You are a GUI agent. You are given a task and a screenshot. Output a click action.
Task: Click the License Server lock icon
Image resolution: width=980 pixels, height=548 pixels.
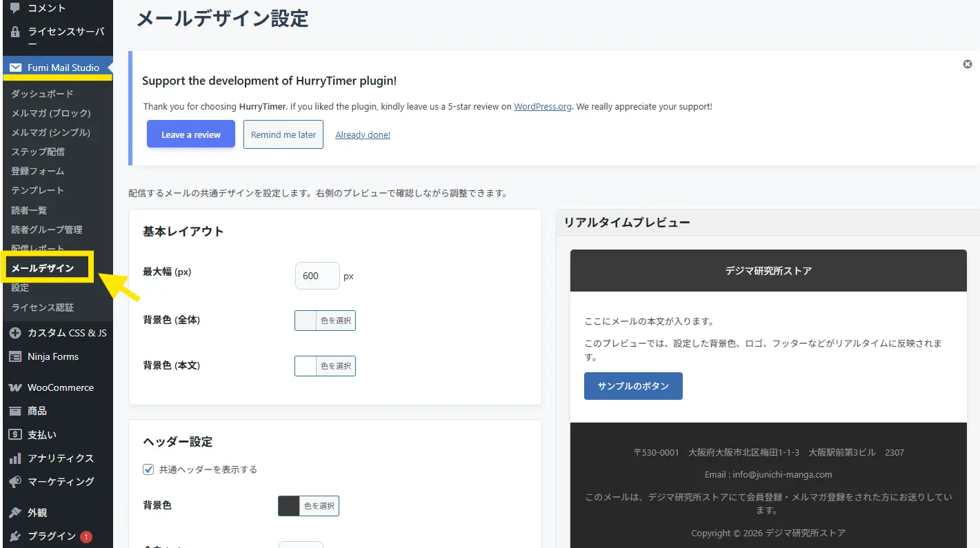(14, 32)
